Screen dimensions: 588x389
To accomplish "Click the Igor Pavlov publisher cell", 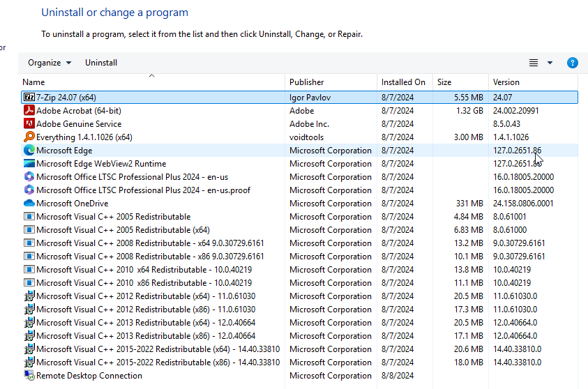I will pos(310,98).
